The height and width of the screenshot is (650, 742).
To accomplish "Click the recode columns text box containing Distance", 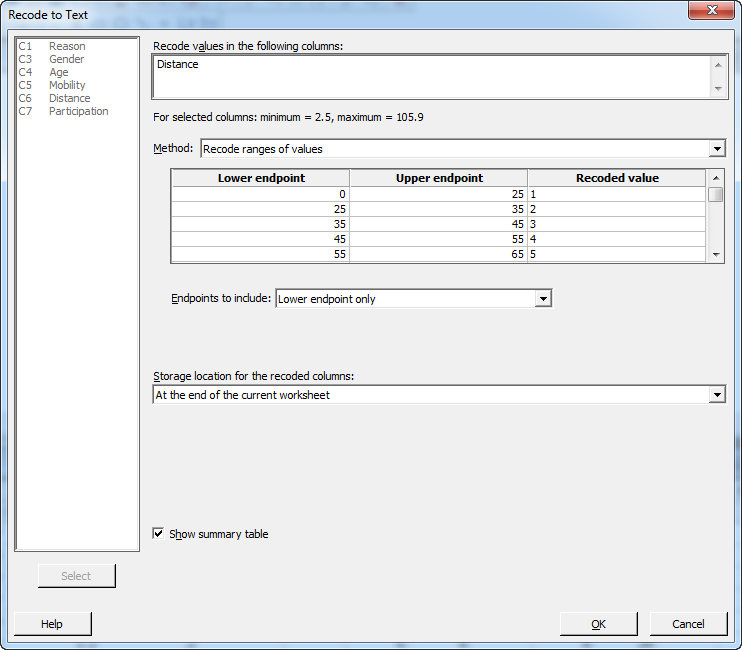I will click(x=430, y=76).
